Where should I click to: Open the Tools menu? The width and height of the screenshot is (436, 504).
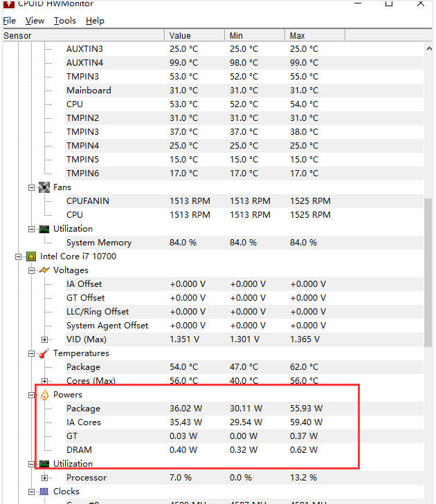point(65,21)
